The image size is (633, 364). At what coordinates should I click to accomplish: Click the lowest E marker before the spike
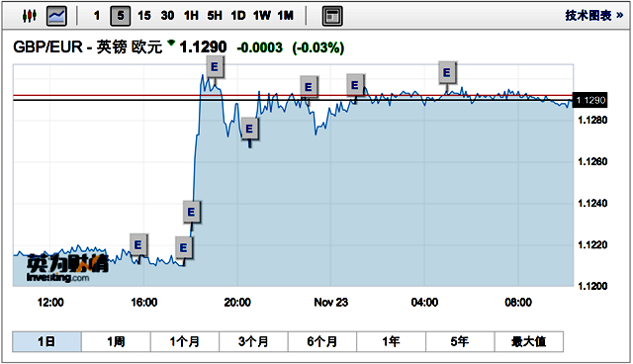click(x=183, y=247)
